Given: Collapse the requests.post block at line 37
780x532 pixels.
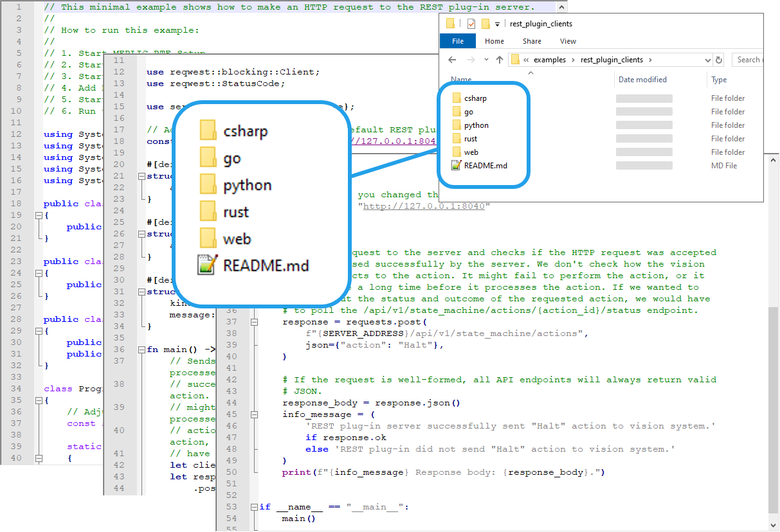Looking at the screenshot, I should pyautogui.click(x=254, y=322).
